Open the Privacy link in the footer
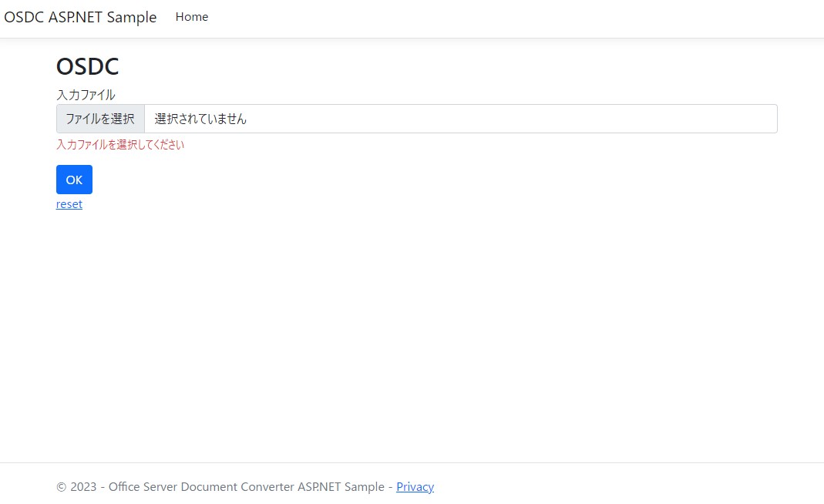 click(x=415, y=486)
